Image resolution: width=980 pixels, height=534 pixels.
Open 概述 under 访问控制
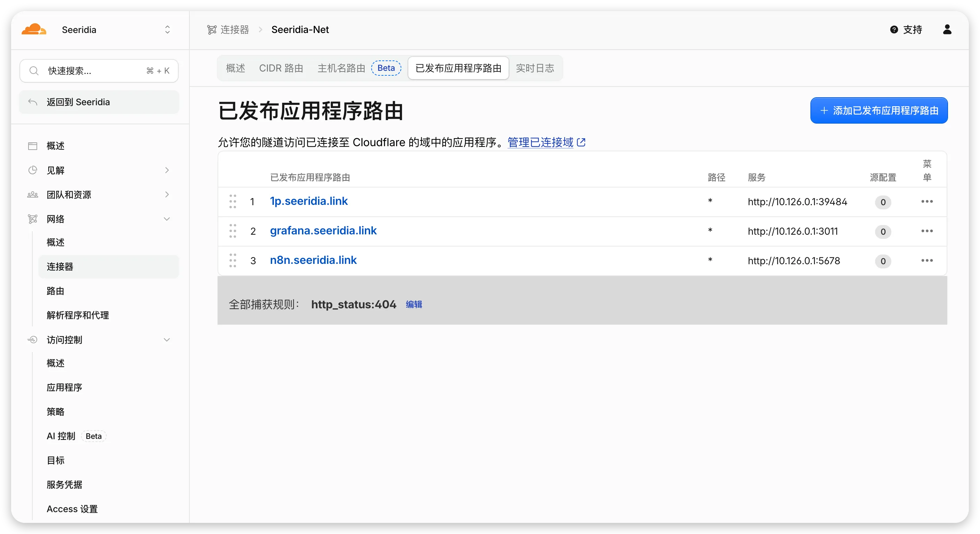pos(56,363)
